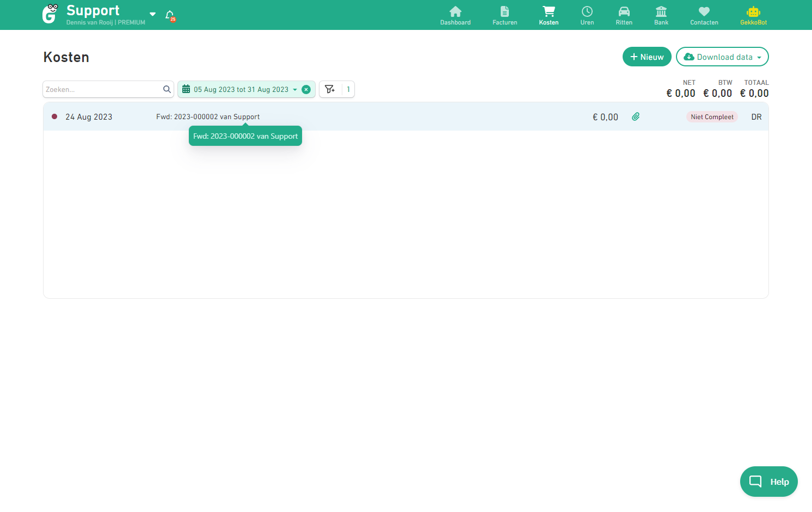812x512 pixels.
Task: Open the Help chat button
Action: point(768,482)
